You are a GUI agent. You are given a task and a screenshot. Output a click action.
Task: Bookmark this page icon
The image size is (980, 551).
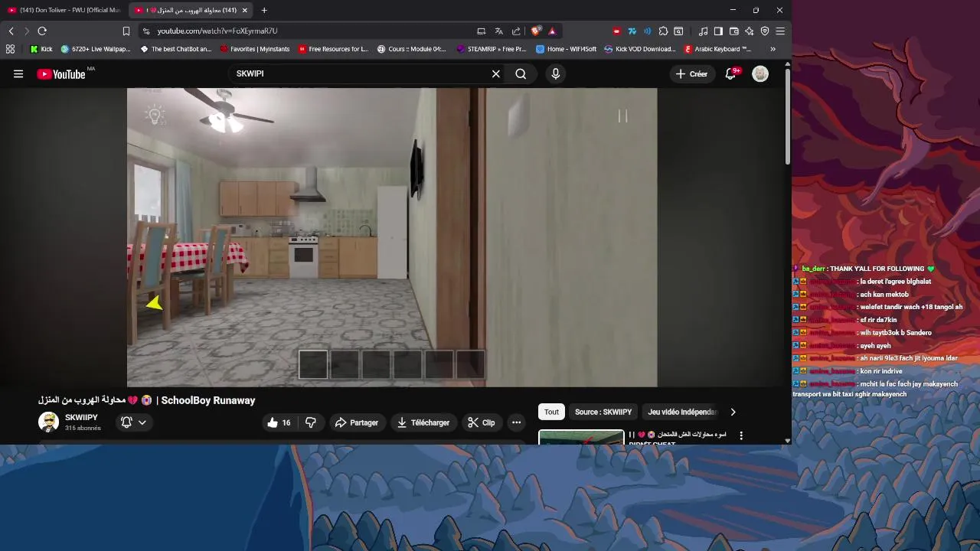[x=126, y=31]
